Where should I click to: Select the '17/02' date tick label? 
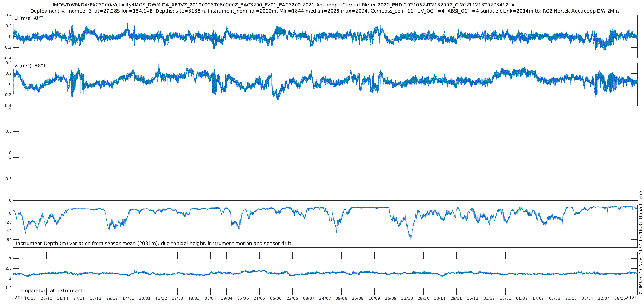(538, 298)
